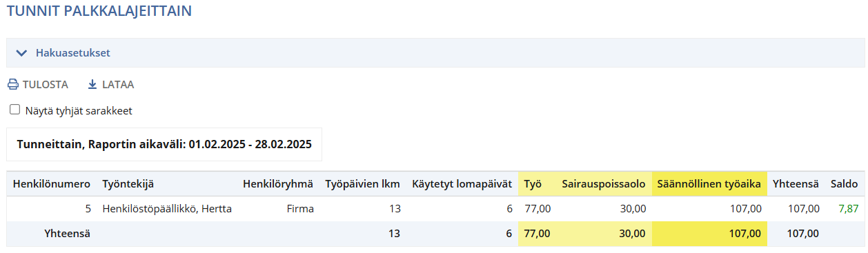Image resolution: width=868 pixels, height=253 pixels.
Task: Click the LATAA download button
Action: click(x=110, y=85)
